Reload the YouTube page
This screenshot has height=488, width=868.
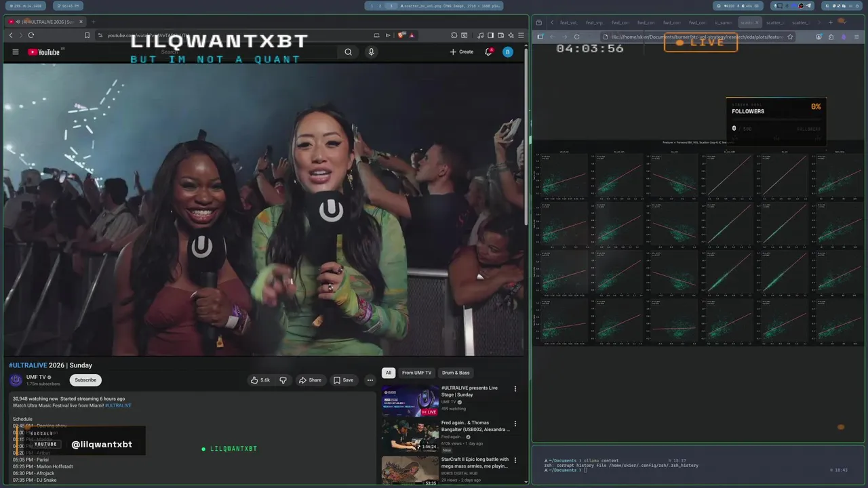[31, 35]
